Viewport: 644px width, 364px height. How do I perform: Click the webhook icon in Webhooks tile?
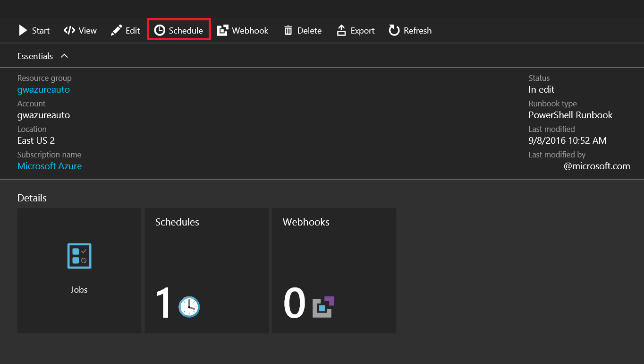click(x=323, y=307)
